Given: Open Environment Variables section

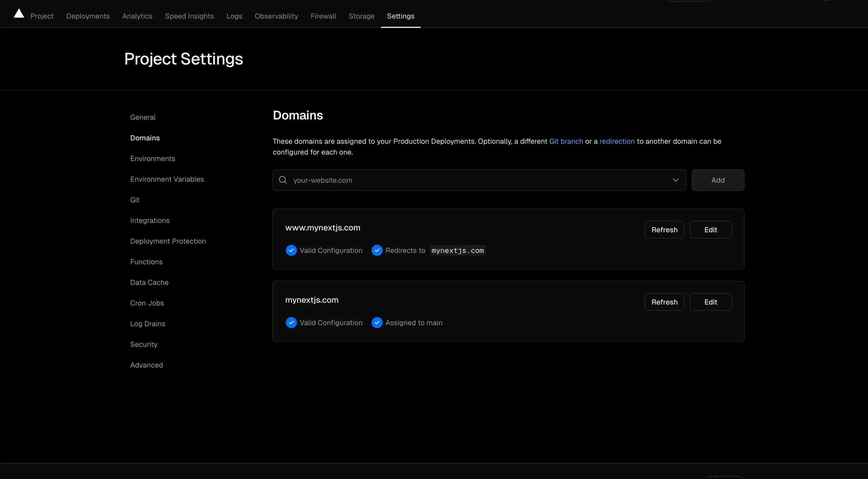Looking at the screenshot, I should 167,179.
